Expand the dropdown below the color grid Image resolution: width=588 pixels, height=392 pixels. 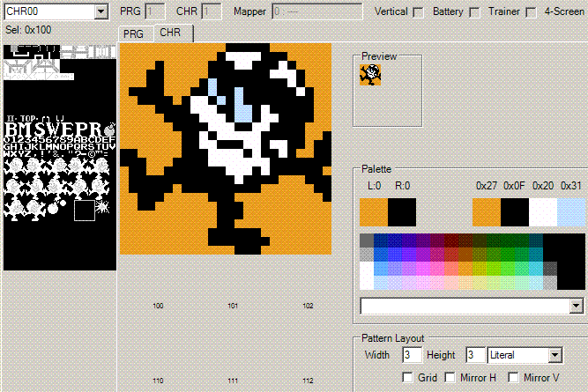(577, 305)
